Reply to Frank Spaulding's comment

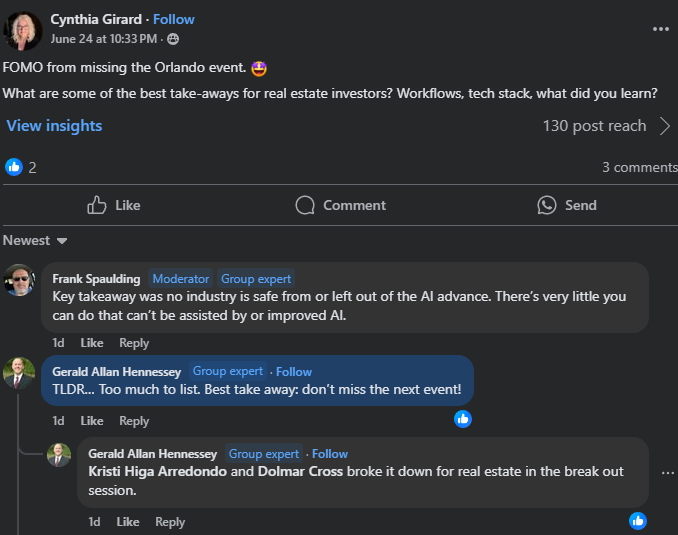click(x=134, y=343)
